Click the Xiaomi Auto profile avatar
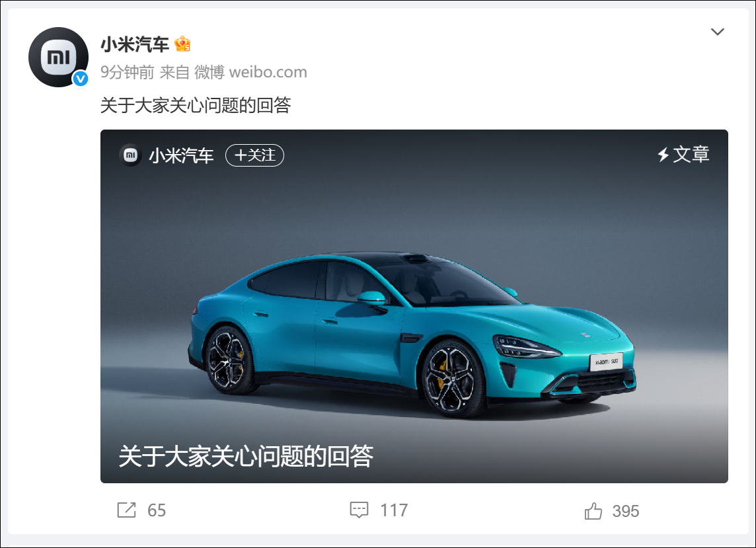Screen dimensions: 756x548 [x=58, y=57]
